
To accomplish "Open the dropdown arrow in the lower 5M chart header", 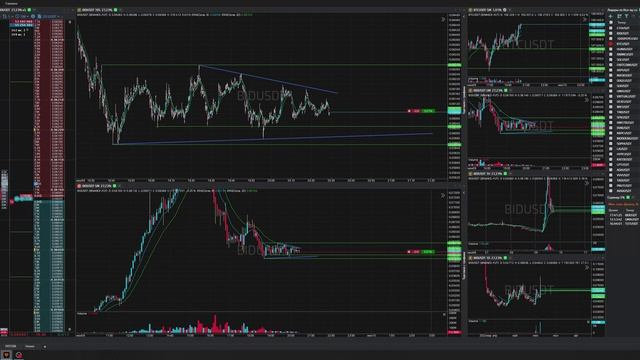I will (120, 186).
